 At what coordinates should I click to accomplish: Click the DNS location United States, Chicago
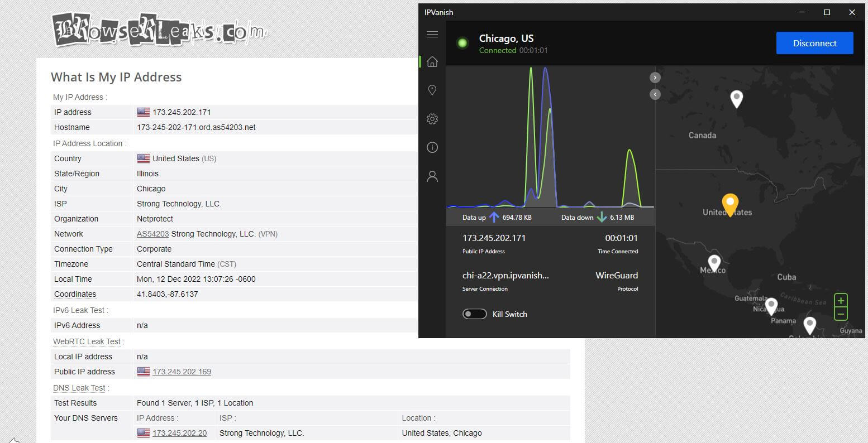tap(442, 433)
